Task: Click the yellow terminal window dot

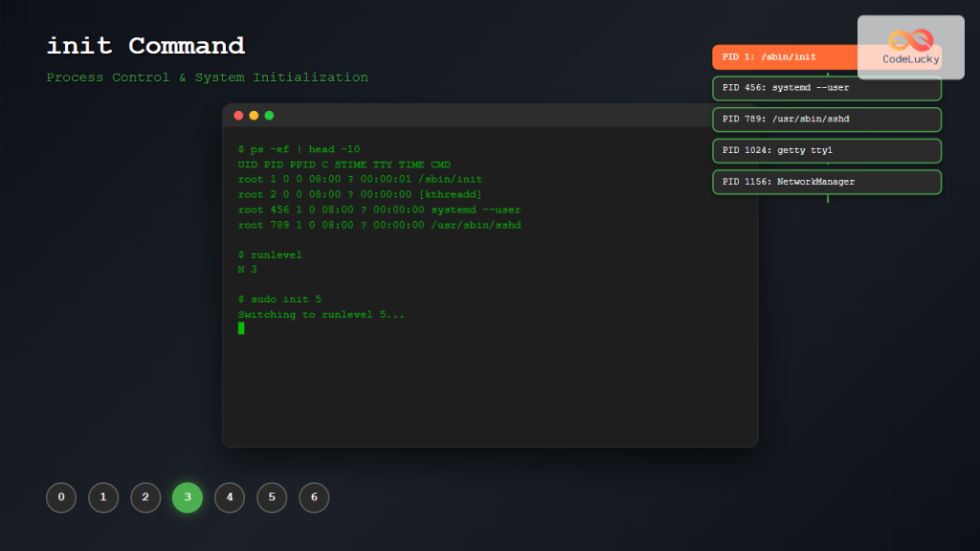Action: point(253,115)
